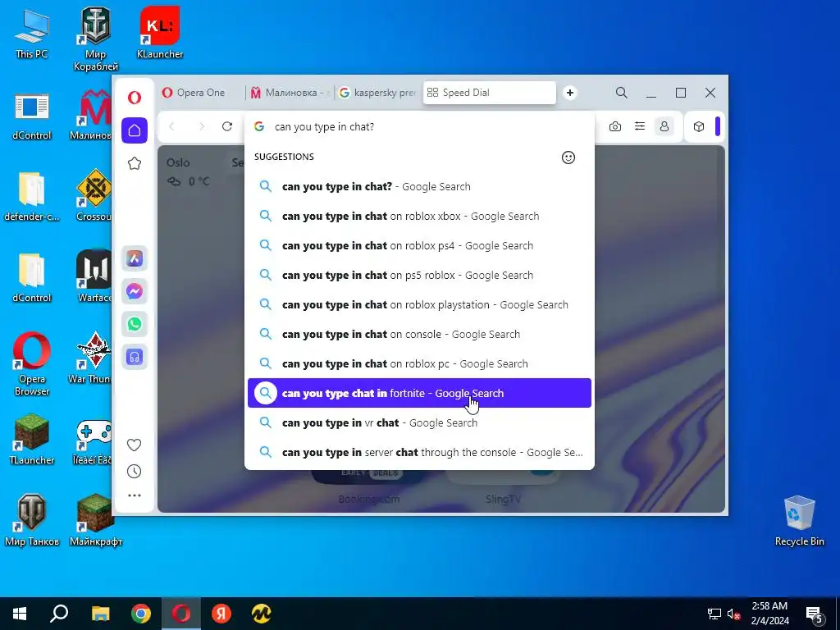Open File Explorer from the taskbar

click(x=100, y=614)
